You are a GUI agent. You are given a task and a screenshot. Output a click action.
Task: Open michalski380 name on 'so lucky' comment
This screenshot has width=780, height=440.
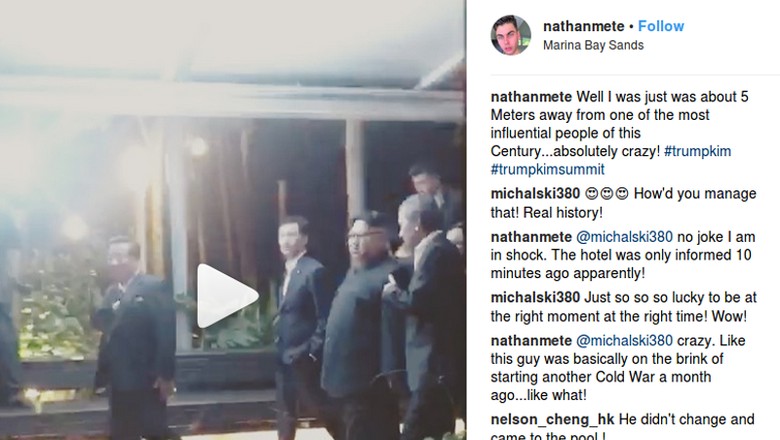[x=535, y=297]
